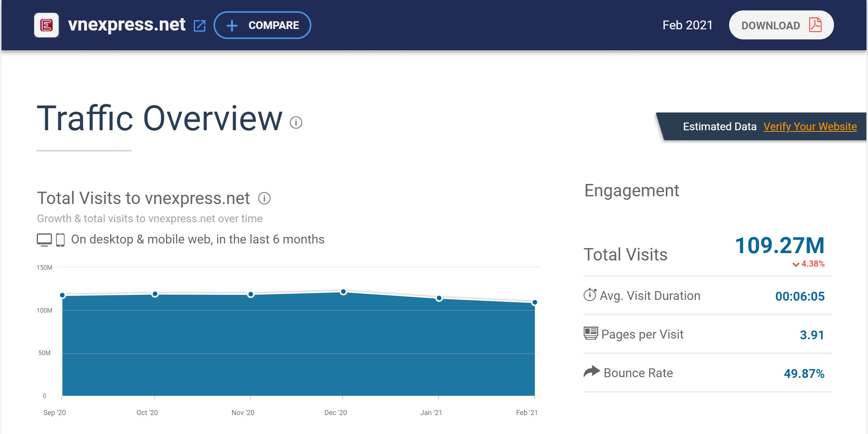Click the Avg. Visit Duration label
The width and height of the screenshot is (868, 434).
[650, 296]
